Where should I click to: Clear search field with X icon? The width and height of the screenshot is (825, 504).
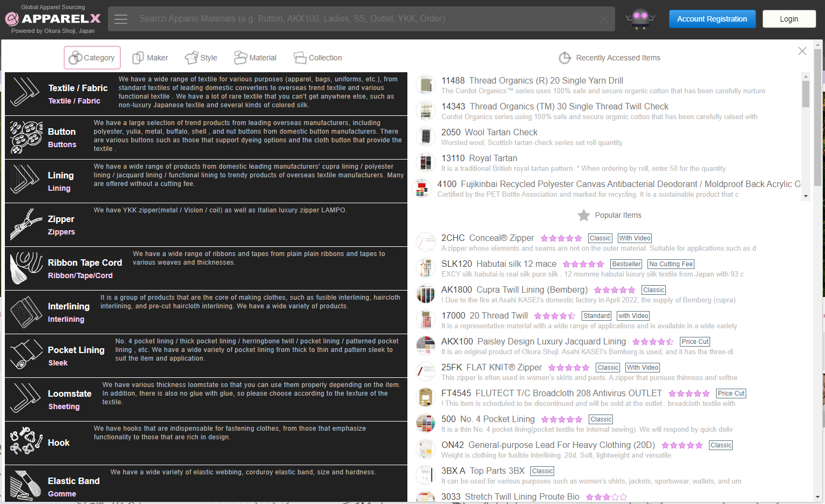click(603, 19)
